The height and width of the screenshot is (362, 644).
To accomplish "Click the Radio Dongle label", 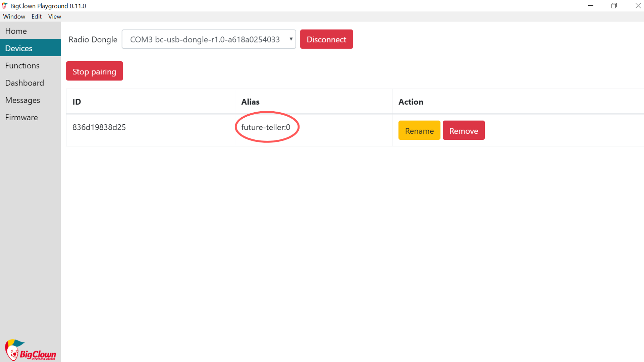I will pyautogui.click(x=93, y=40).
